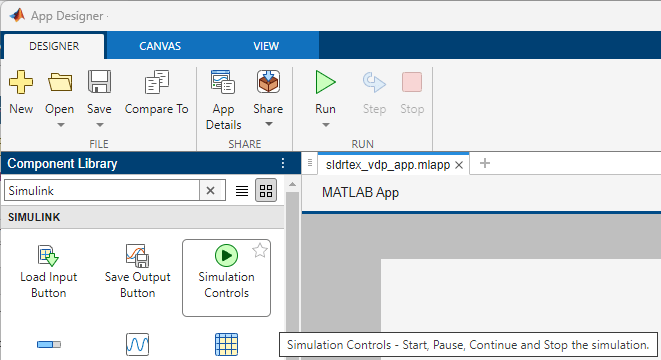Image resolution: width=661 pixels, height=360 pixels.
Task: Favorite Simulation Controls with star icon
Action: [260, 250]
